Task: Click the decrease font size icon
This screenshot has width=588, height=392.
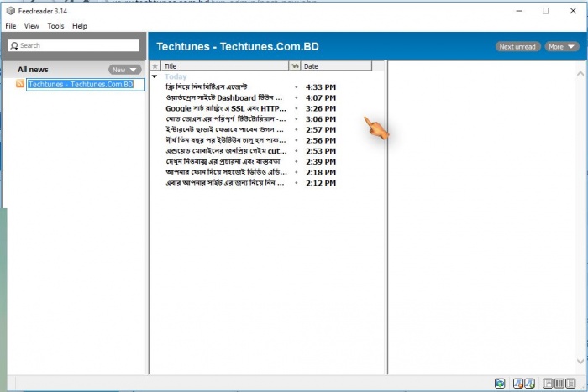Action: [x=518, y=383]
